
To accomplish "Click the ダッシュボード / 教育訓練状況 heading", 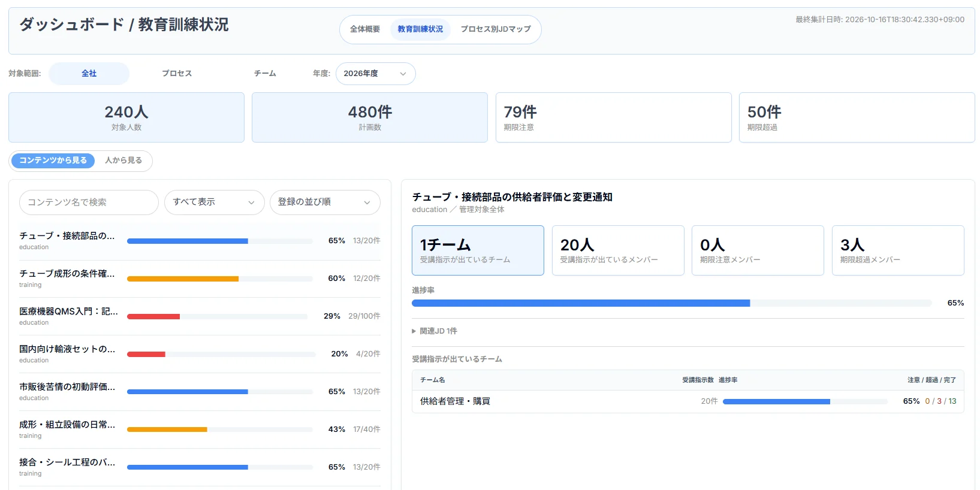I will pyautogui.click(x=124, y=25).
